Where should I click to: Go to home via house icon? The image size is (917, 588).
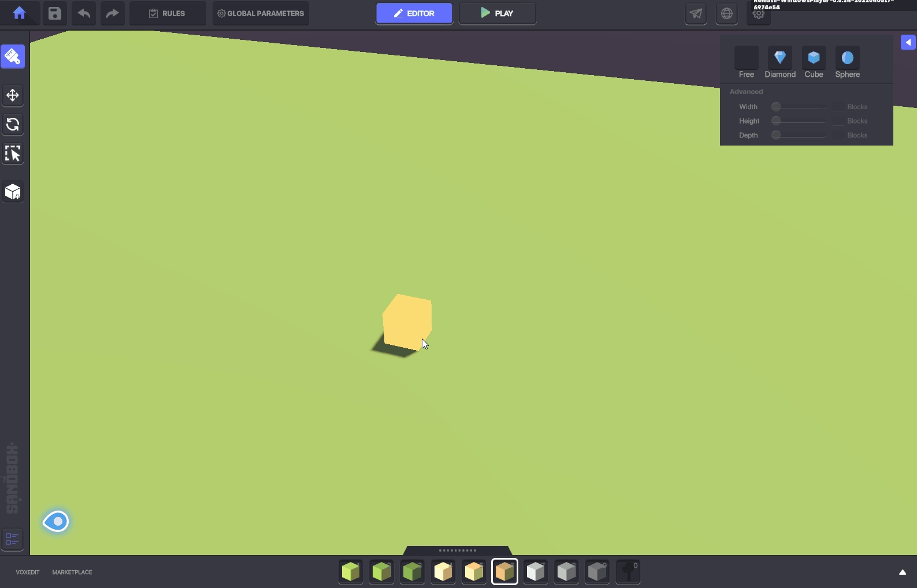point(19,13)
